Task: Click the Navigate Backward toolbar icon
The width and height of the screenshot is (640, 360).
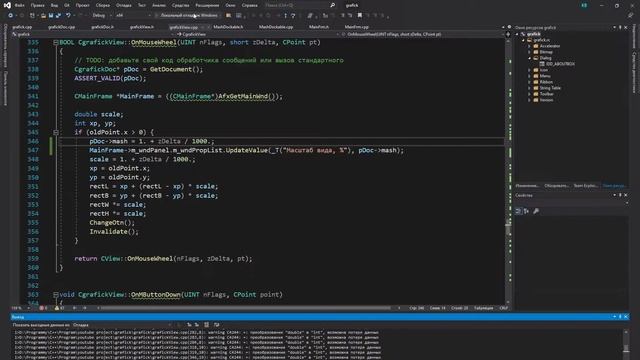Action: click(x=11, y=16)
